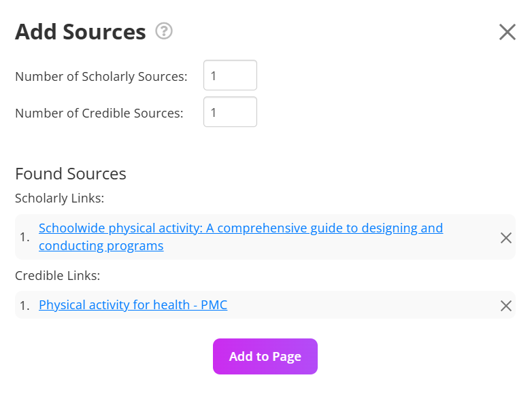This screenshot has height=403, width=532.
Task: Click the Scholarly Links label
Action: 59,198
